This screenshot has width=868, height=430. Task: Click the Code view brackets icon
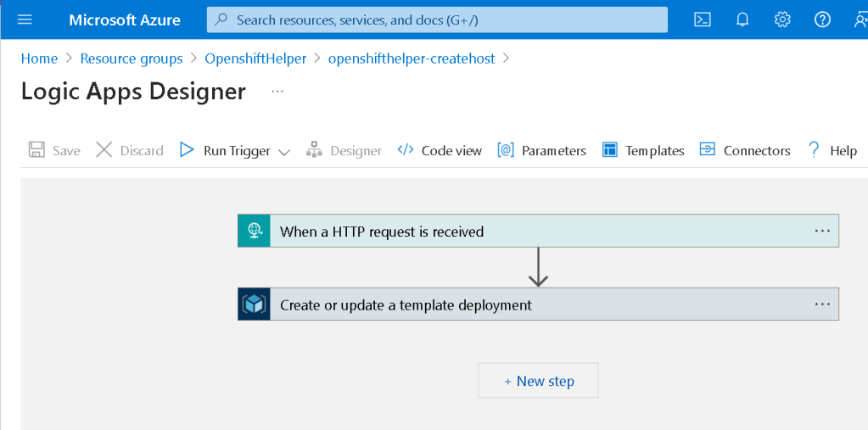406,150
